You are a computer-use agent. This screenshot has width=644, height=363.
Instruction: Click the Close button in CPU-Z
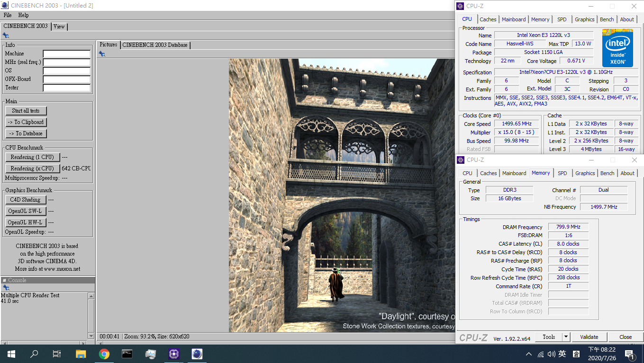point(626,337)
